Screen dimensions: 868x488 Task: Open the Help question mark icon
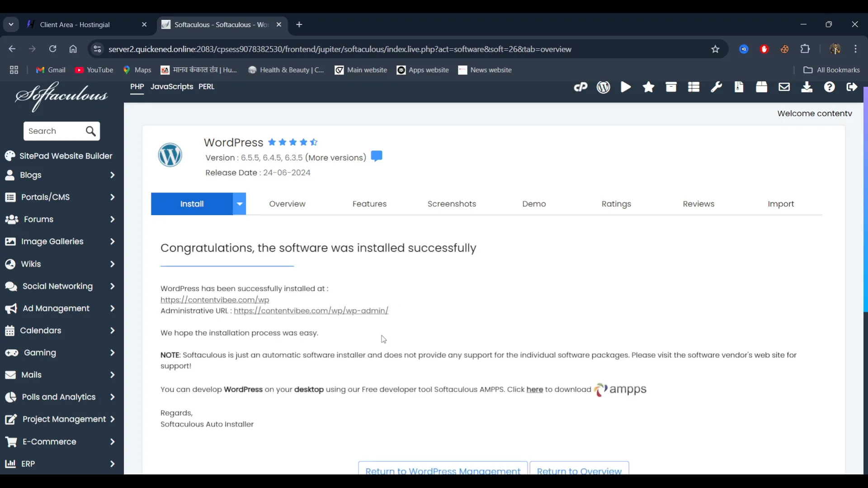[829, 87]
